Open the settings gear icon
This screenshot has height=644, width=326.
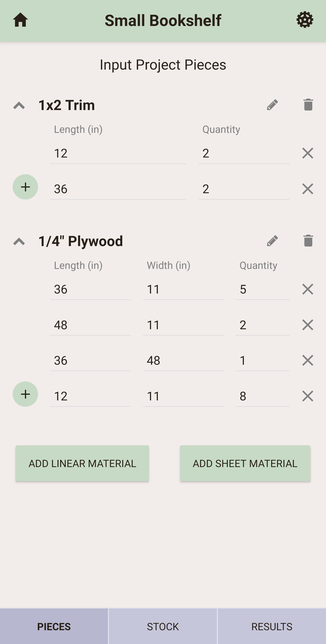305,20
